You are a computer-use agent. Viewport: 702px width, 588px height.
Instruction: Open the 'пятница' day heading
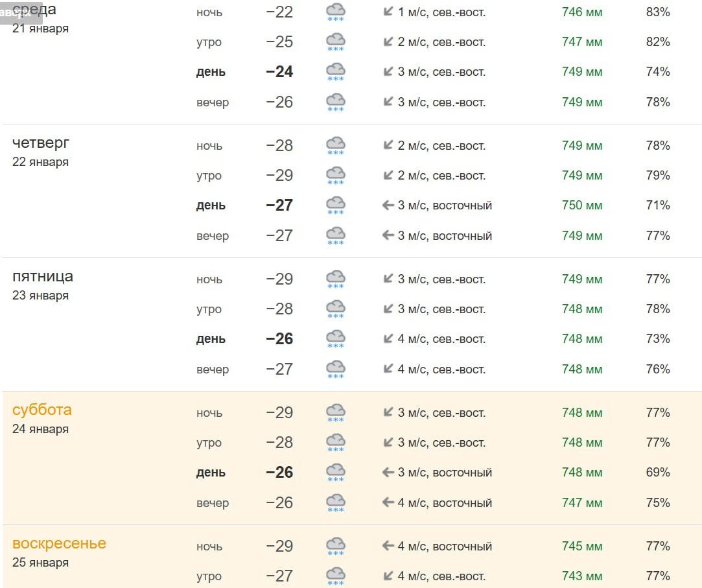tap(43, 277)
